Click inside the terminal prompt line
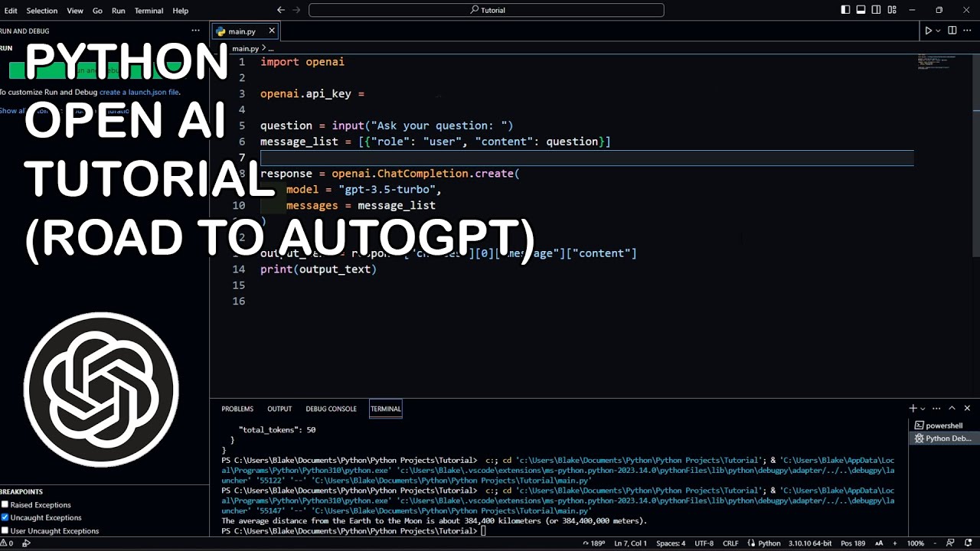Viewport: 980px width, 551px height. [353, 530]
